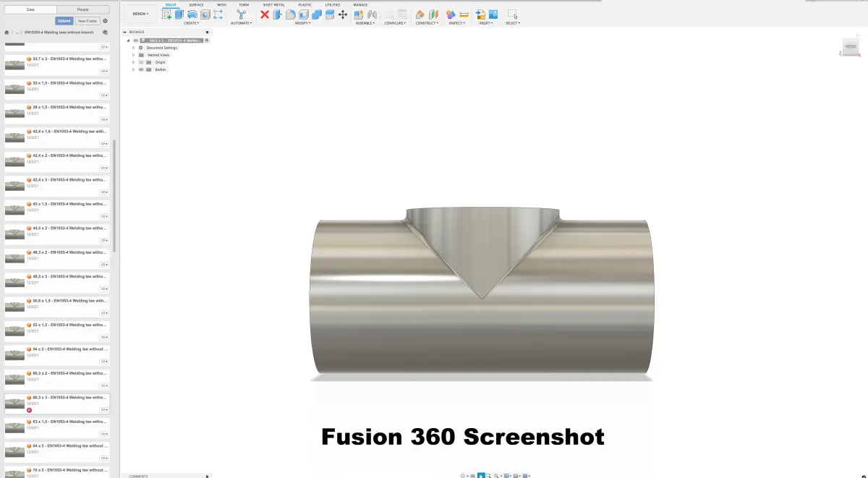Open EN10253-4 Welding tees breadcrumb folder
Image resolution: width=868 pixels, height=478 pixels.
pyautogui.click(x=59, y=33)
